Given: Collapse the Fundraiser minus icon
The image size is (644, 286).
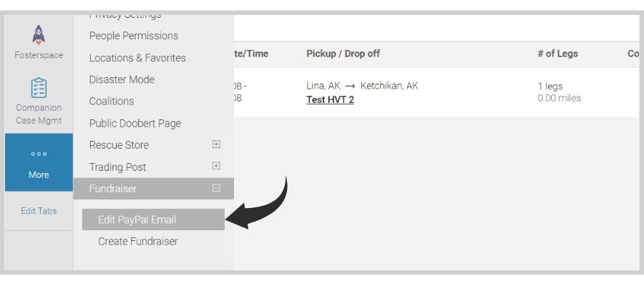Looking at the screenshot, I should click(216, 188).
